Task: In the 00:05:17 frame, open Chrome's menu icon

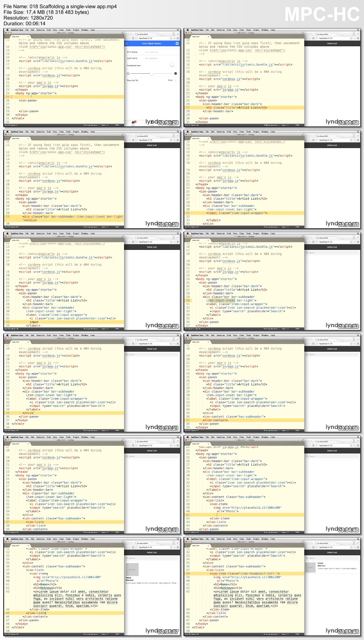Action: (x=178, y=547)
